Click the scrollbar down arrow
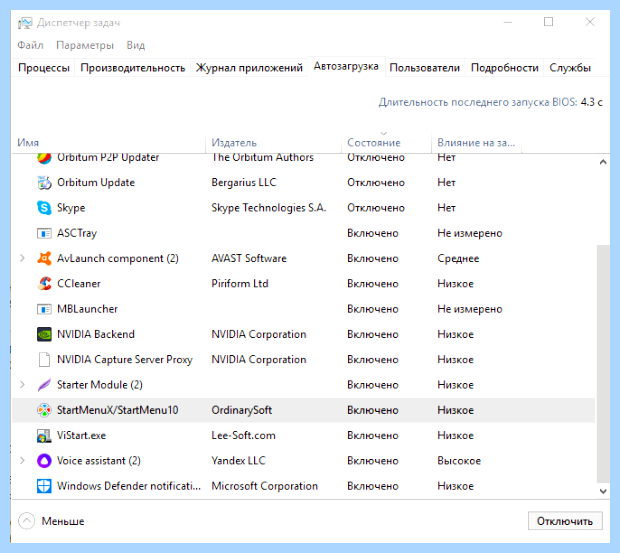 [603, 491]
